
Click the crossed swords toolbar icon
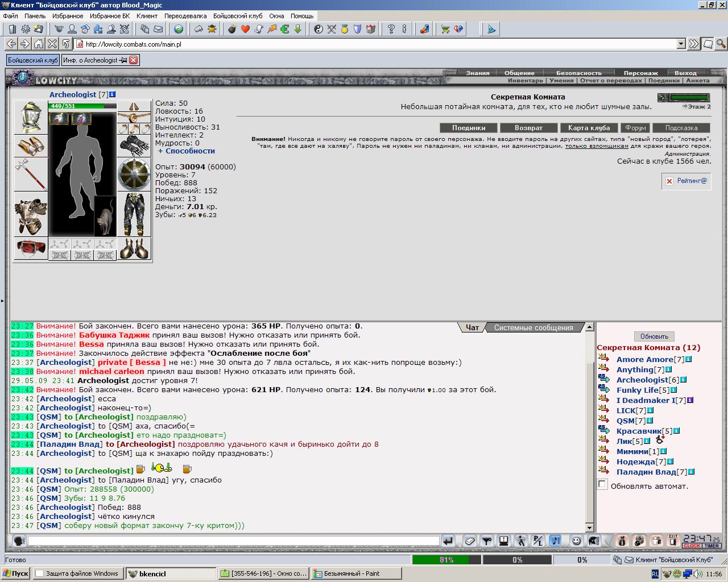(x=332, y=29)
